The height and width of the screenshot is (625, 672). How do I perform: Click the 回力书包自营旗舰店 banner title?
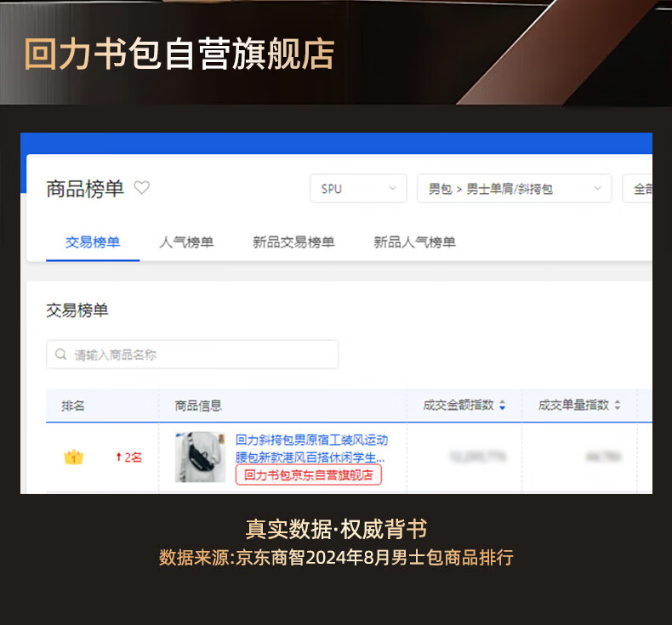pyautogui.click(x=179, y=54)
